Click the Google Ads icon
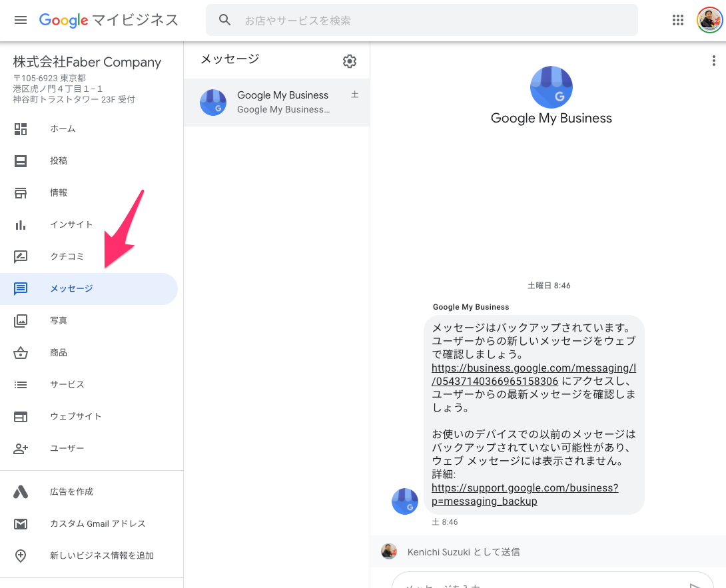This screenshot has width=726, height=588. click(21, 491)
